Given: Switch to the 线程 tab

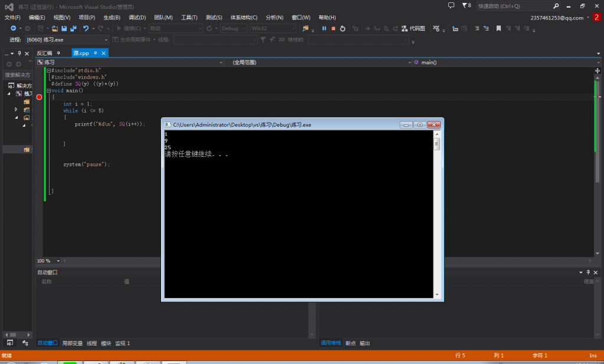Looking at the screenshot, I should [91, 343].
